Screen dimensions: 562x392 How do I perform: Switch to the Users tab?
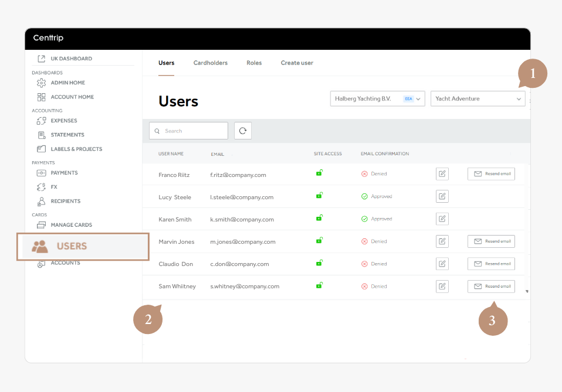[166, 63]
